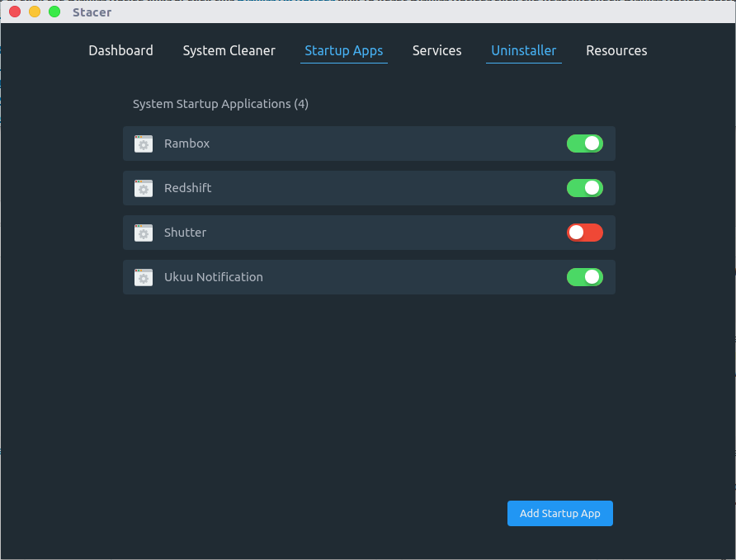Go to the Services tab

(437, 50)
